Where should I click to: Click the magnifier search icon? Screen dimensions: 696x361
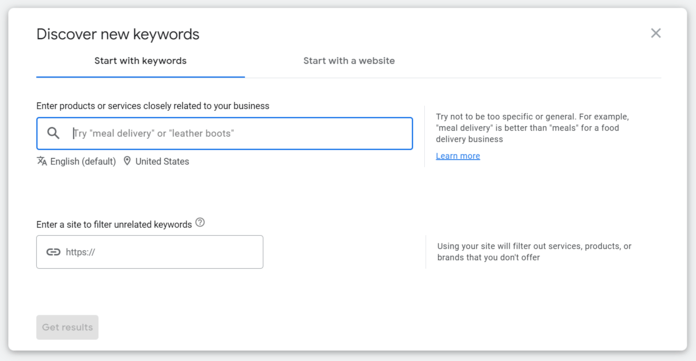click(x=53, y=133)
